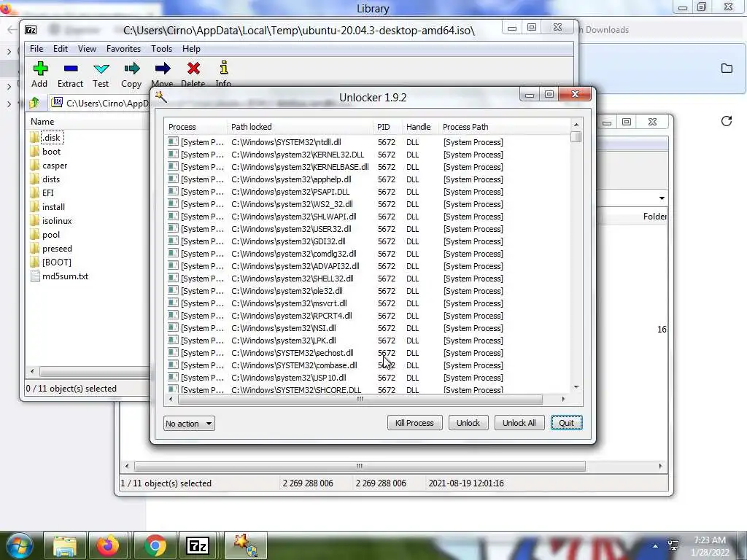Click Unlocker horizontal scrollbar thumb
Viewport: 747px width, 560px height.
pyautogui.click(x=360, y=399)
